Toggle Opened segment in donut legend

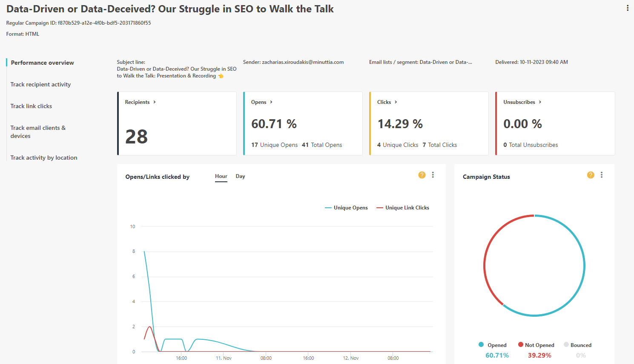point(493,345)
